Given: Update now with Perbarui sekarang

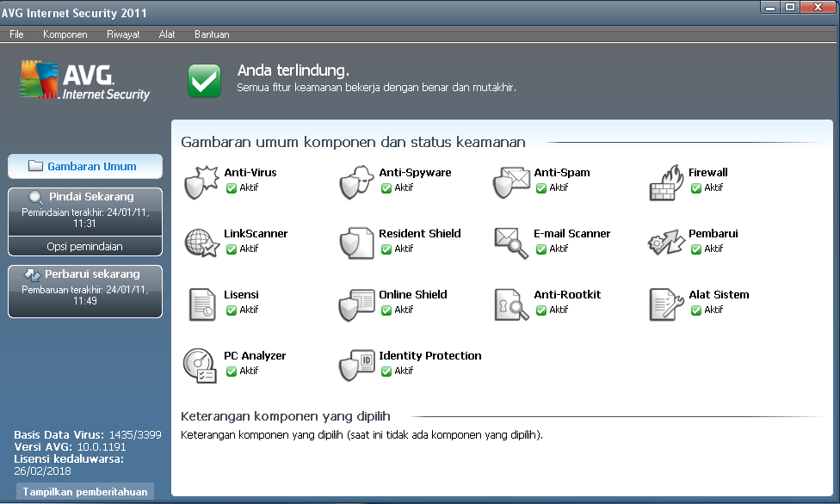Looking at the screenshot, I should pyautogui.click(x=85, y=292).
